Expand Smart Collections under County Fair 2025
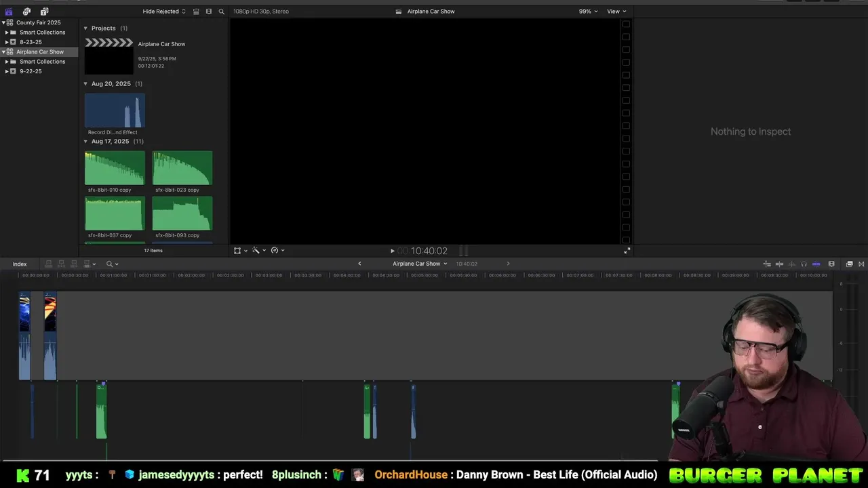 [x=7, y=33]
